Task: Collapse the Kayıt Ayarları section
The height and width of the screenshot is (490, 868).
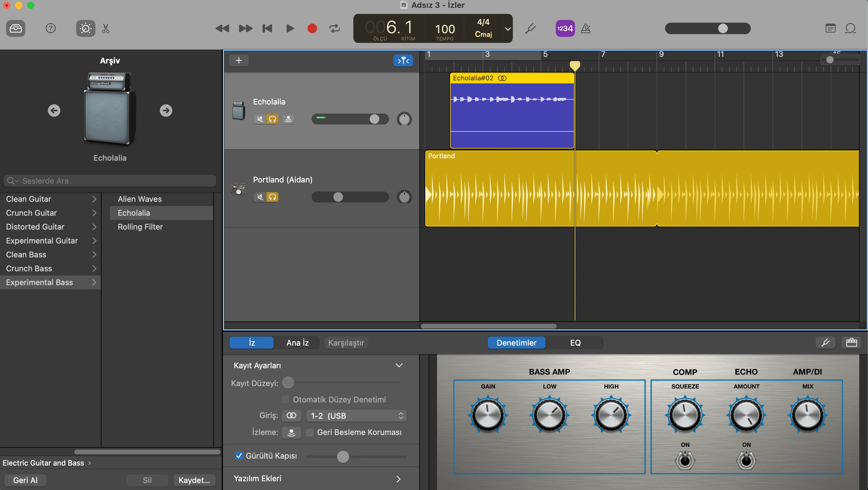Action: click(x=399, y=365)
